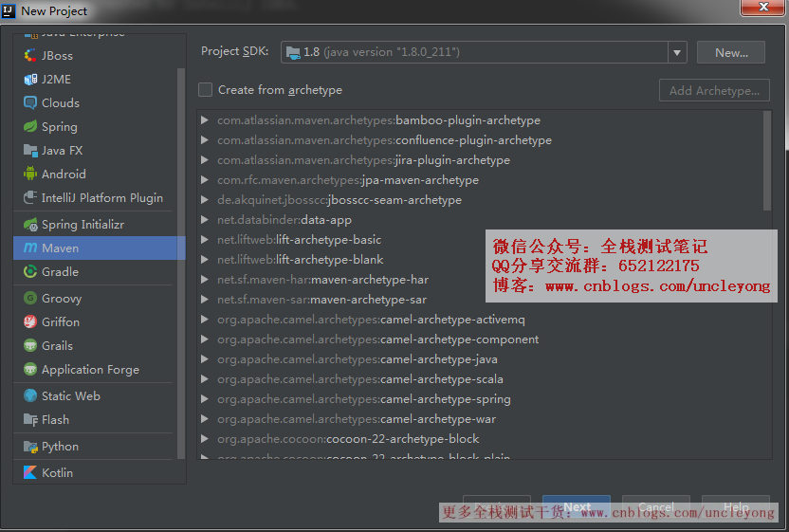Expand net.databinder data-app node
The height and width of the screenshot is (532, 789).
(x=204, y=219)
